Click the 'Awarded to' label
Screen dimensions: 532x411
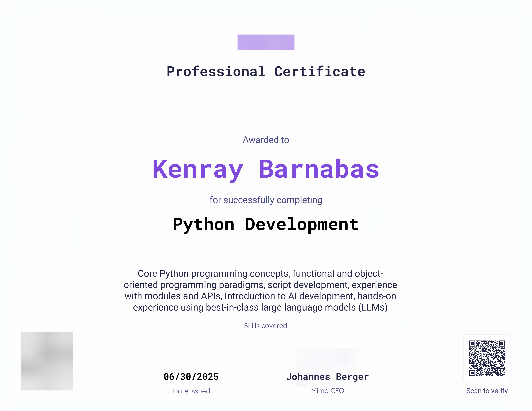pyautogui.click(x=266, y=140)
